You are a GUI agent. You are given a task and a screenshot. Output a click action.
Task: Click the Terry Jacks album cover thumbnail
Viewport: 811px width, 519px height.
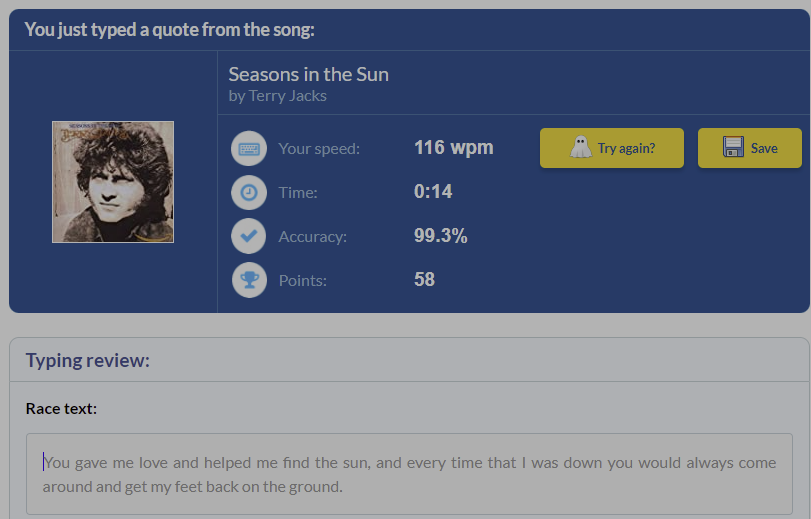tap(113, 182)
